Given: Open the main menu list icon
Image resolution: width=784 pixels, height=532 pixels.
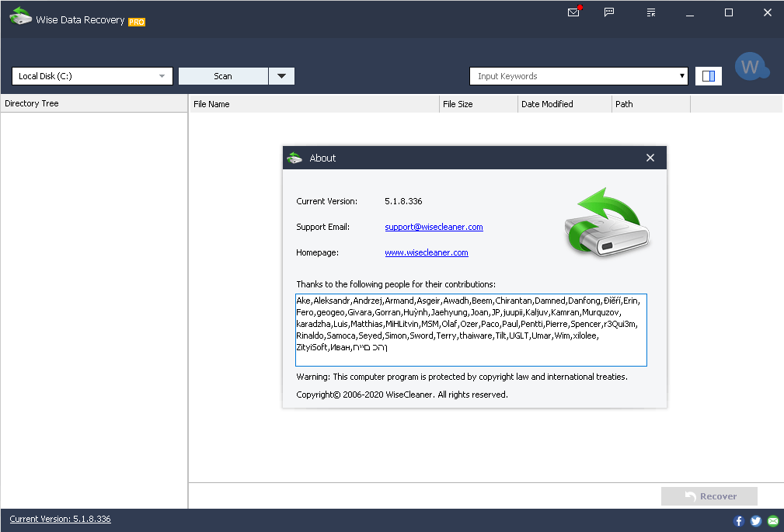Looking at the screenshot, I should pyautogui.click(x=651, y=12).
